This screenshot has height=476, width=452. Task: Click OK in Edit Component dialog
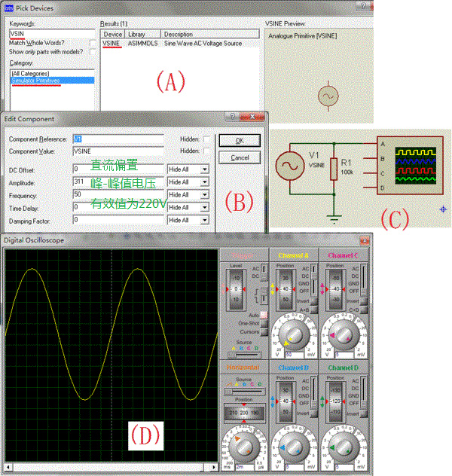(240, 141)
